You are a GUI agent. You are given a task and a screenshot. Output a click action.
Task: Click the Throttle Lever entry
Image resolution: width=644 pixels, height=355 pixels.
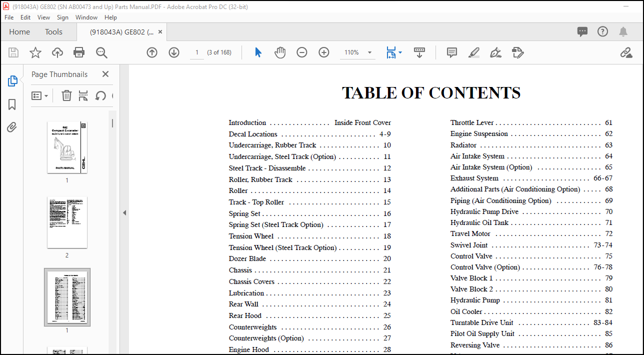click(531, 122)
